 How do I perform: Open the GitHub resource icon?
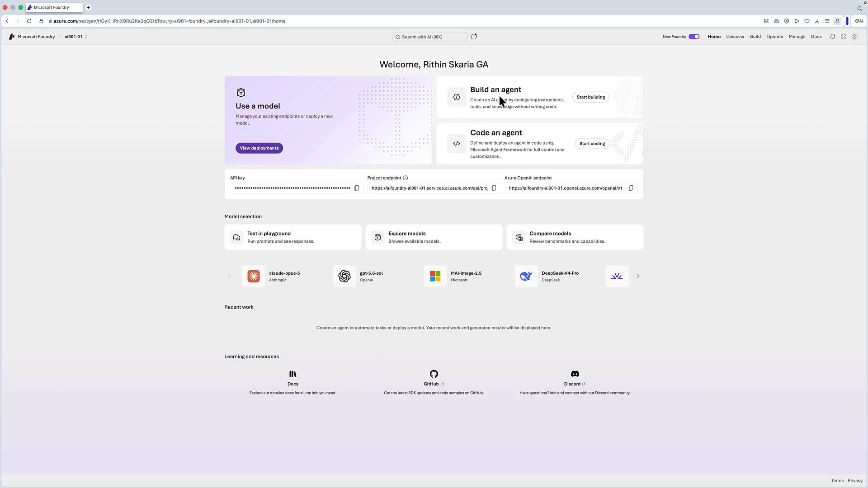(x=434, y=374)
